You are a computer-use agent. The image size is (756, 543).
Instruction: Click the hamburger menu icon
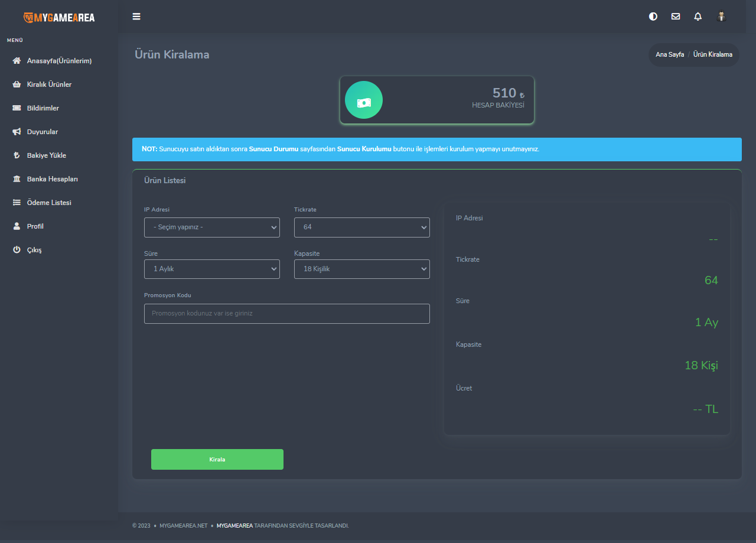(136, 17)
